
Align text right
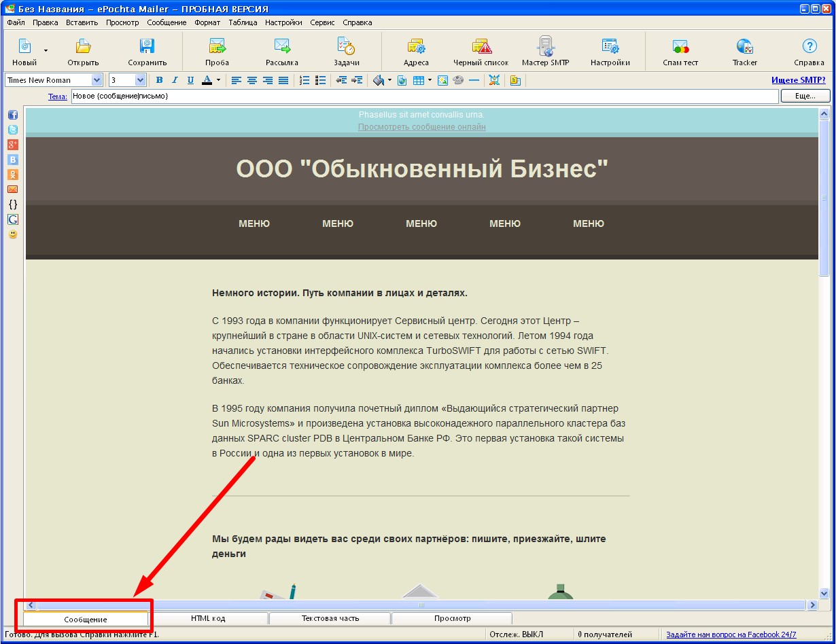point(268,80)
